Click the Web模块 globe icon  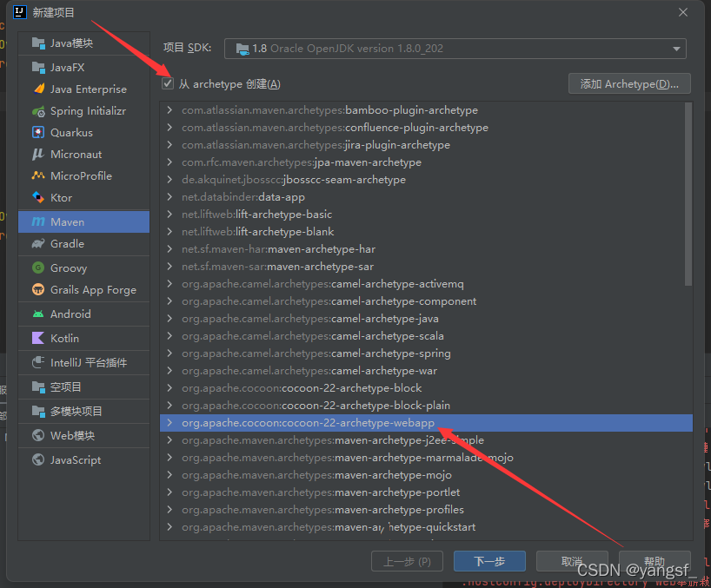click(38, 435)
